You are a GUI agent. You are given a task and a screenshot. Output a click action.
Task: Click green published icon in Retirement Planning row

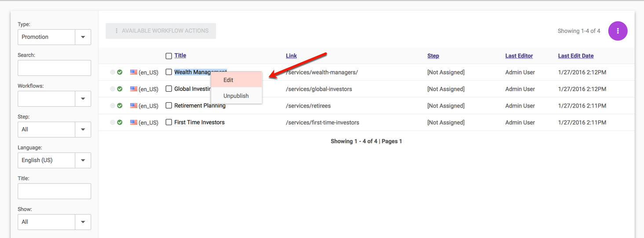(120, 105)
